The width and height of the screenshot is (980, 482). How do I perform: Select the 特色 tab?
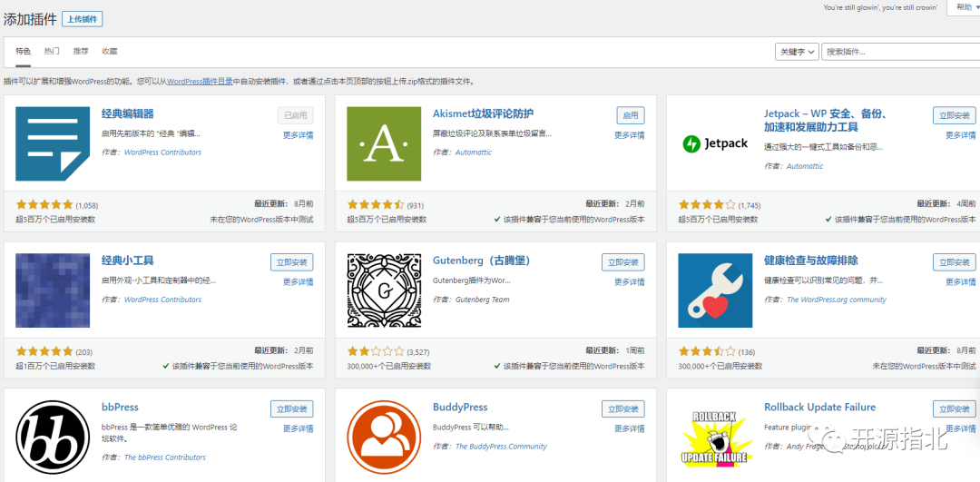pos(23,51)
